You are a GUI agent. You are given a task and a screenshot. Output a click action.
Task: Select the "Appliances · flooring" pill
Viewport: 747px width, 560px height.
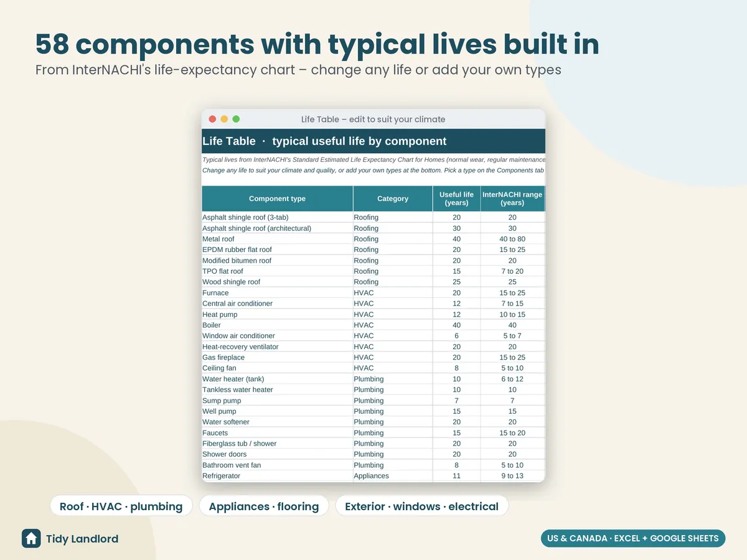pyautogui.click(x=264, y=506)
